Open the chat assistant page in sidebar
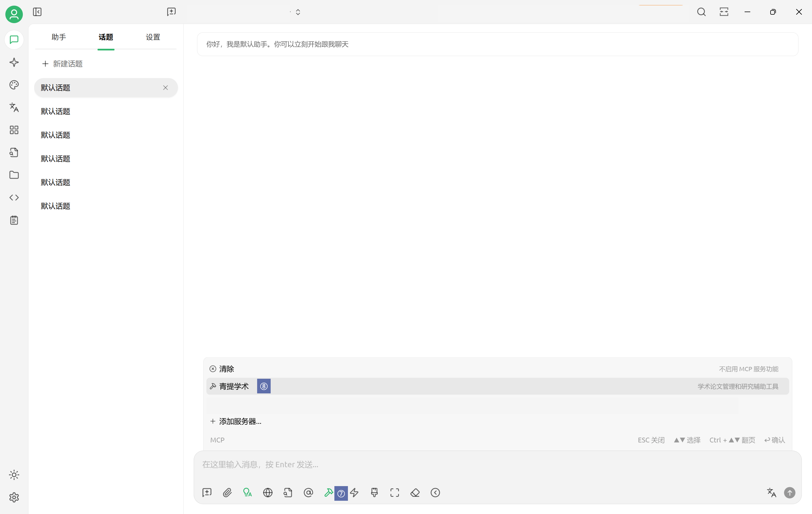 click(x=14, y=40)
